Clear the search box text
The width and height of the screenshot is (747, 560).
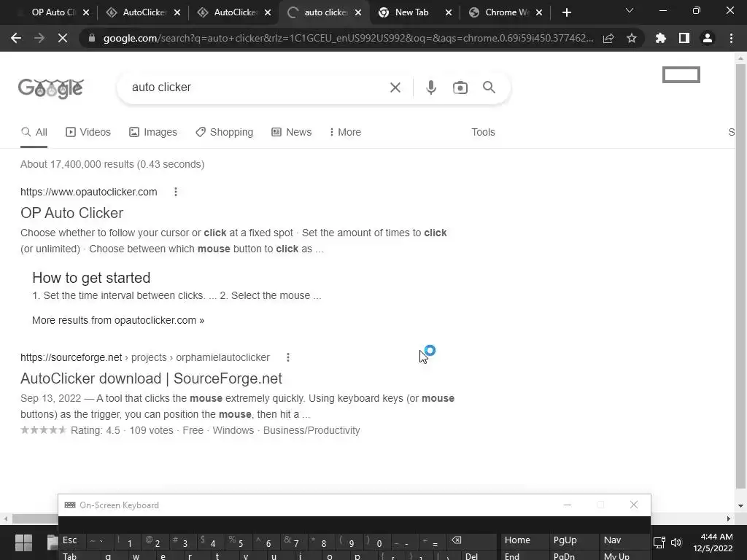395,87
